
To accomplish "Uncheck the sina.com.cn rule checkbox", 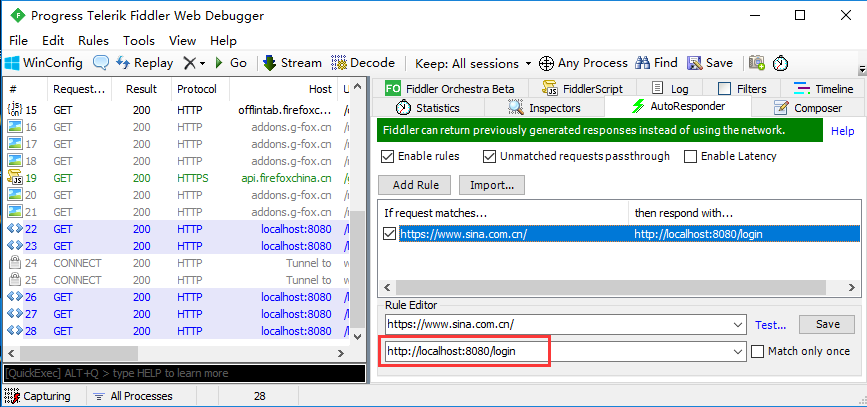I will [389, 234].
